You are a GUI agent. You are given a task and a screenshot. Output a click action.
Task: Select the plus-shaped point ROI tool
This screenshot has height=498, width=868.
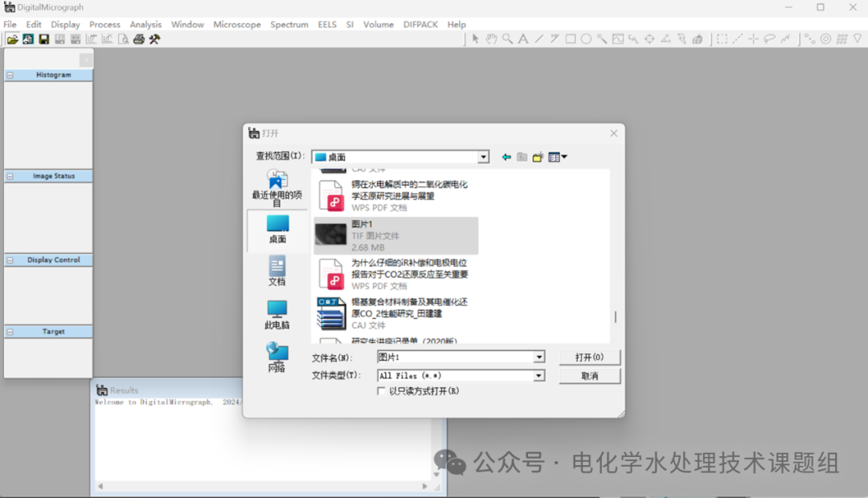(753, 39)
